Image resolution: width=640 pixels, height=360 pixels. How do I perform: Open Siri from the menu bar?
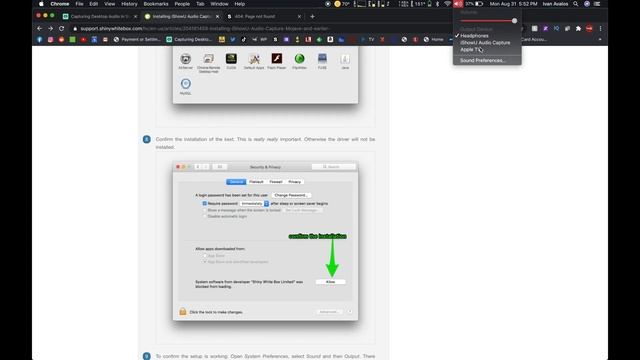[x=587, y=4]
